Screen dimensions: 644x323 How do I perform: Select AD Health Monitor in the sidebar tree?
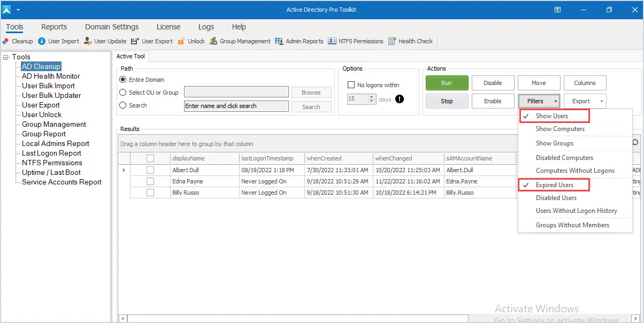(x=51, y=76)
